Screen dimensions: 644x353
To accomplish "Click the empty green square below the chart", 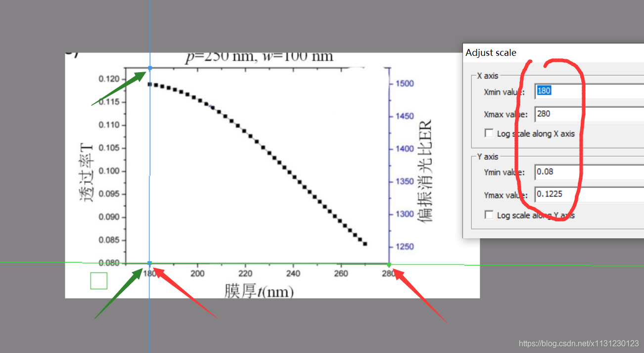I will (99, 281).
